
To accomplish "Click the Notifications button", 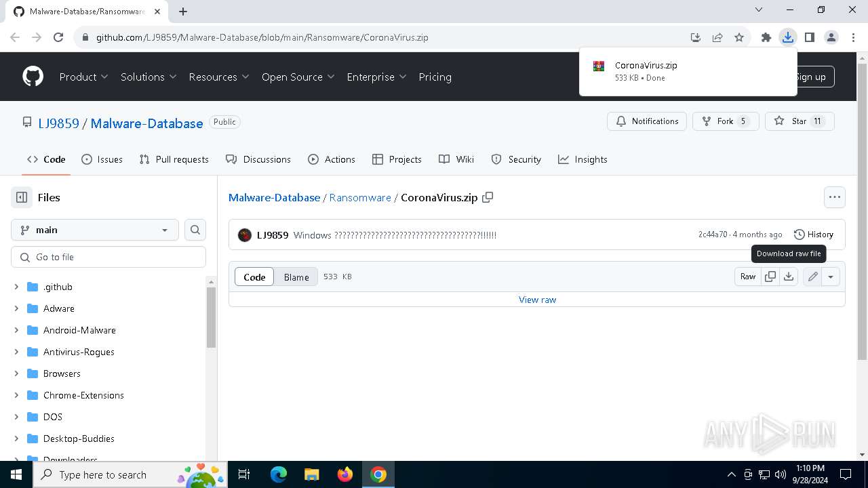I will tap(647, 121).
